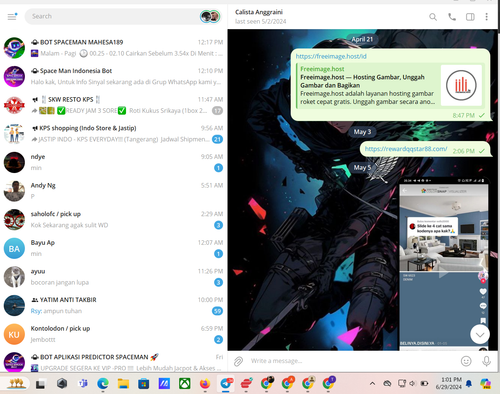
Task: Open Microsoft Teams from taskbar
Action: 82,384
